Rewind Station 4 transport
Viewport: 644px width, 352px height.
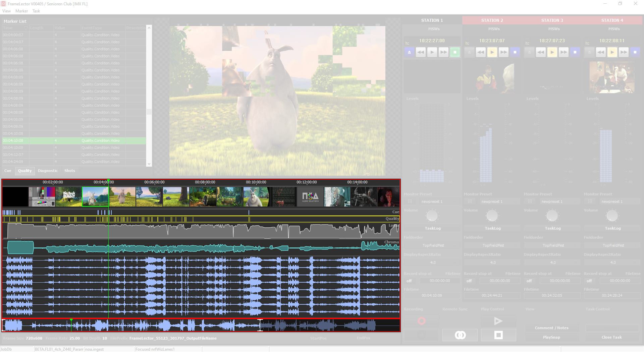tap(601, 52)
